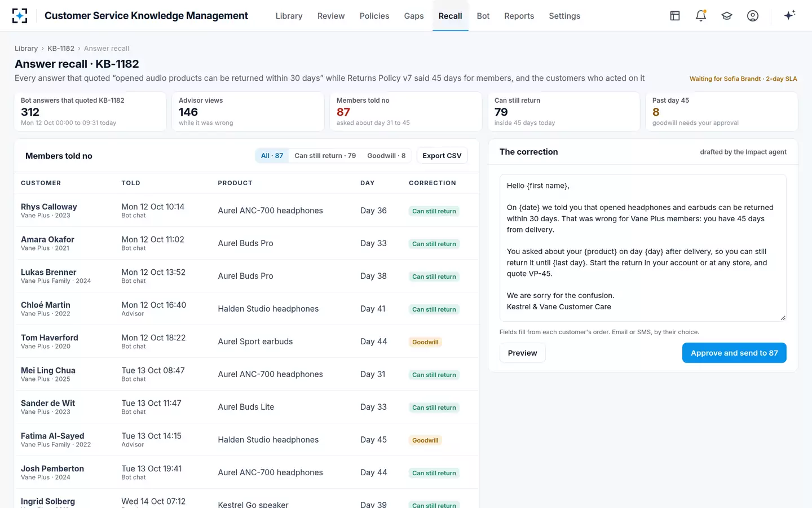Screen dimensions: 812x508
Task: Click Mei Ling Chua's Can still return badge
Action: point(434,375)
